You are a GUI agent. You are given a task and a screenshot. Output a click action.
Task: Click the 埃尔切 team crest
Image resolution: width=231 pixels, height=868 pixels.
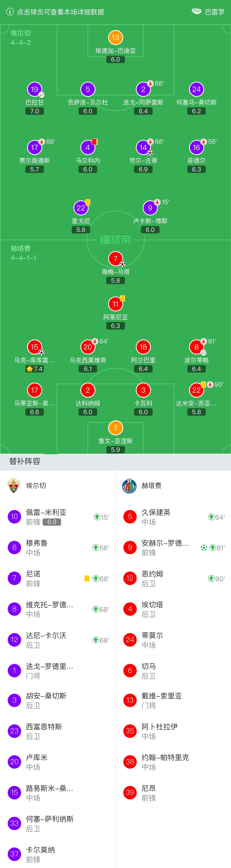pyautogui.click(x=13, y=486)
